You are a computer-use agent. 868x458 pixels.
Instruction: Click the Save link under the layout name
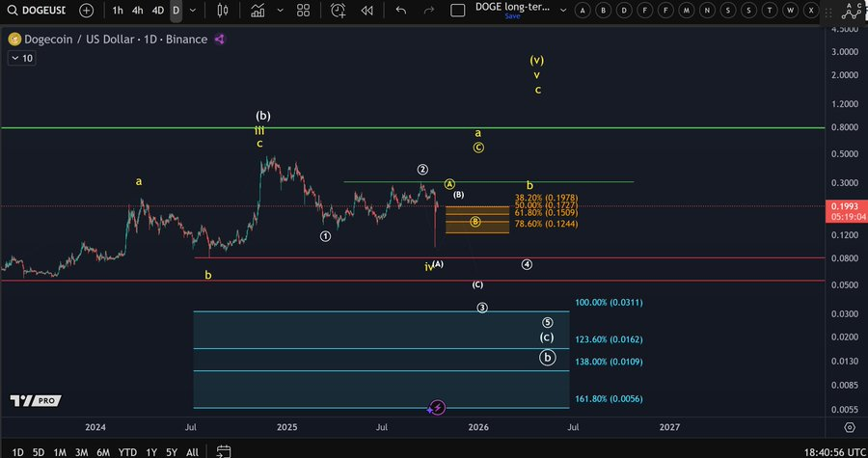tap(511, 16)
